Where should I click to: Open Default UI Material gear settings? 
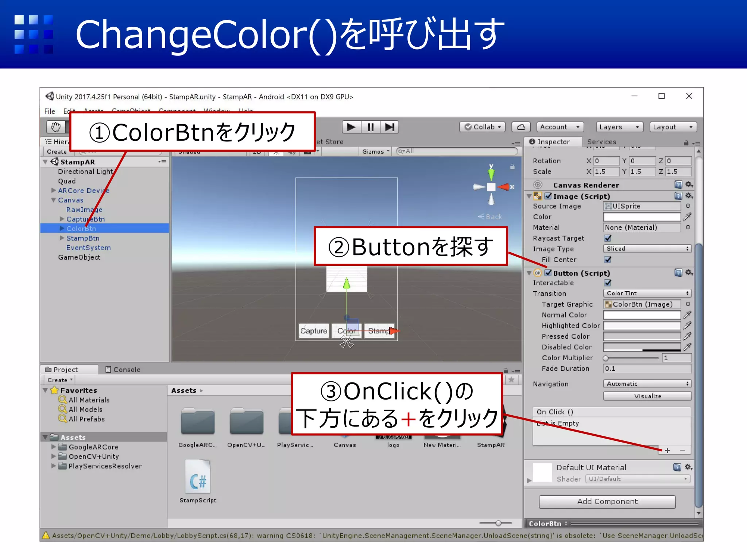[689, 467]
